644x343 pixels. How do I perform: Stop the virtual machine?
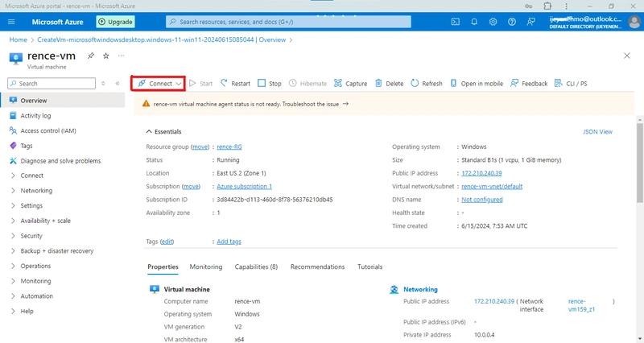pos(270,84)
